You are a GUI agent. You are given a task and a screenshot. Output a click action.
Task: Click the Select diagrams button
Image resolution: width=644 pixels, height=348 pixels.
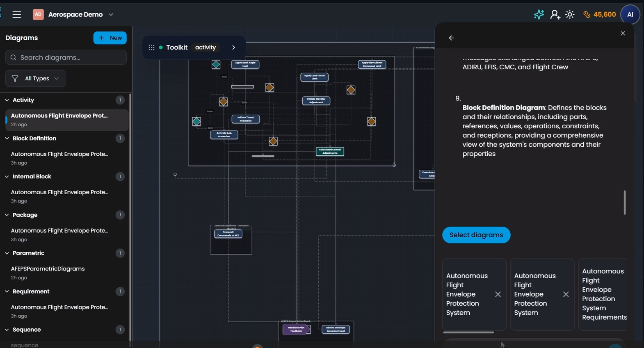[476, 235]
